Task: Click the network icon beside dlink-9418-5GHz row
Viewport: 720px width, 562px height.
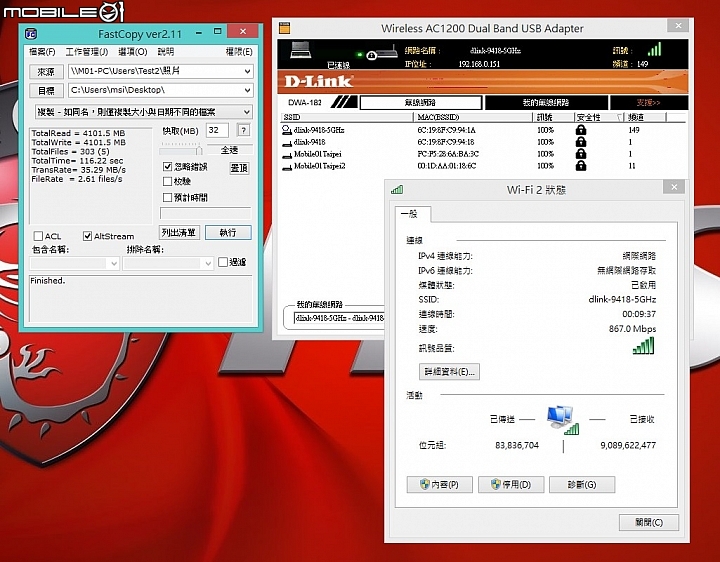Action: [x=287, y=130]
